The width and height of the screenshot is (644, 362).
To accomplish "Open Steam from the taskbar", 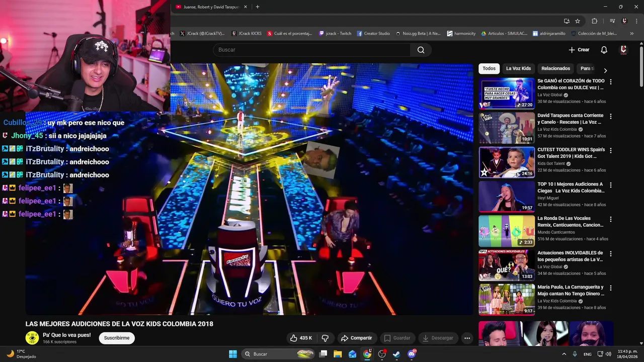I will tap(396, 354).
